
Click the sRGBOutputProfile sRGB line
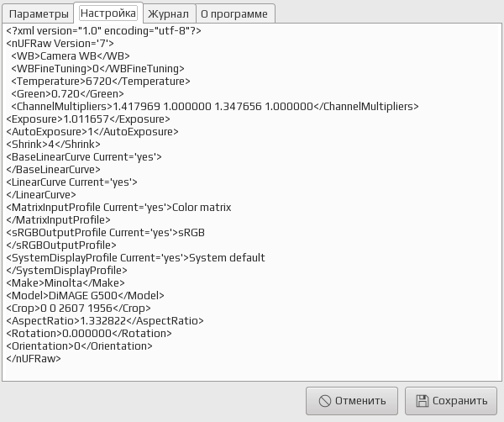106,233
